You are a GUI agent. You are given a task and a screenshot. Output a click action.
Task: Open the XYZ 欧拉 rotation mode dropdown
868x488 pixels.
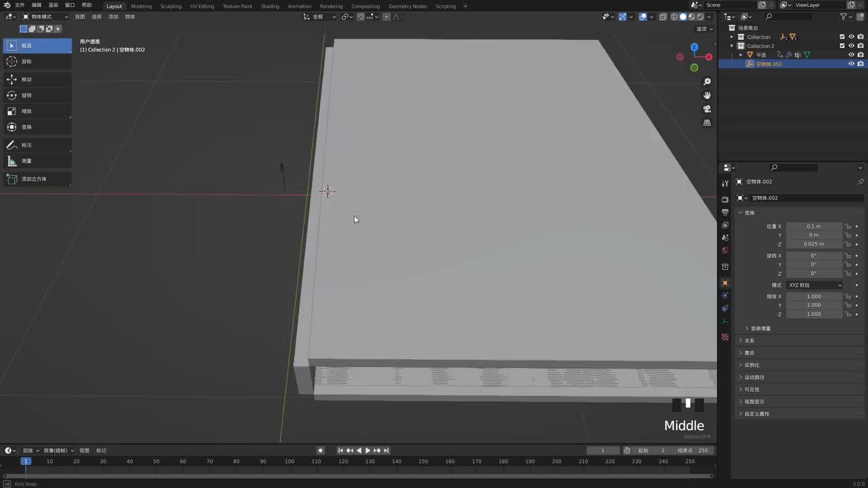click(815, 285)
